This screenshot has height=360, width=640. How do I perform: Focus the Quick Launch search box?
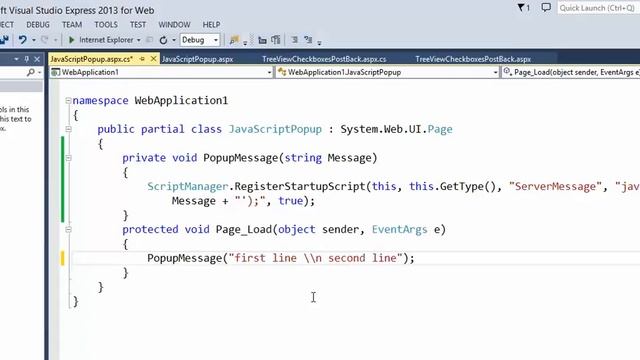598,8
